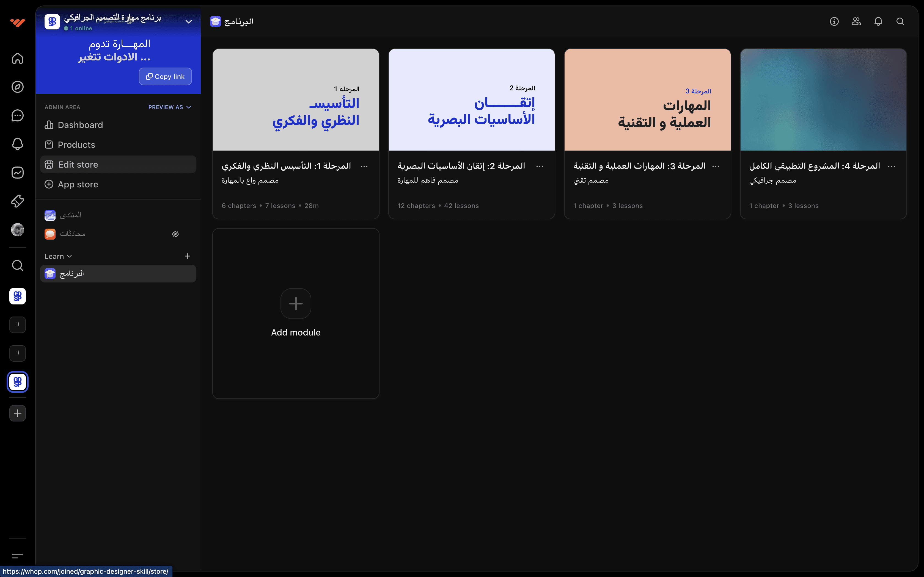Open the members icon in top bar
The width and height of the screenshot is (924, 577).
click(x=856, y=21)
